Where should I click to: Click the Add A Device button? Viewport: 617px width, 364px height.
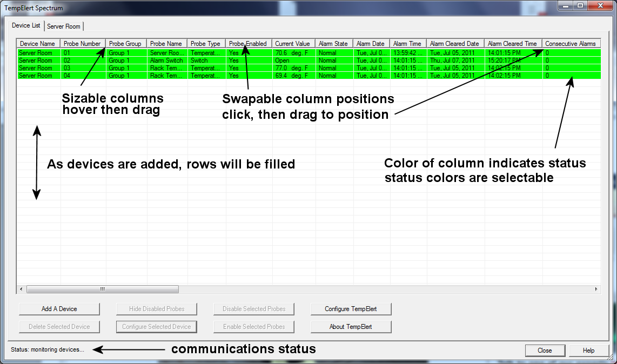tap(59, 309)
